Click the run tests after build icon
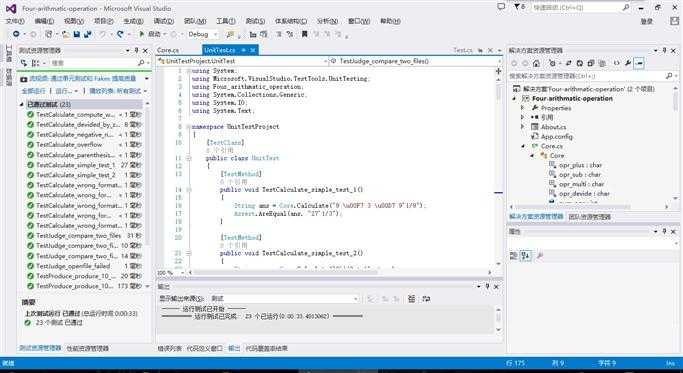The height and width of the screenshot is (373, 683). pos(24,63)
